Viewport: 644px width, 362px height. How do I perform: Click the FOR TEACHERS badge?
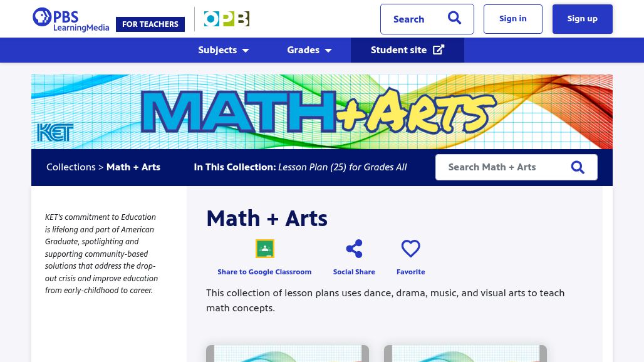coord(150,24)
